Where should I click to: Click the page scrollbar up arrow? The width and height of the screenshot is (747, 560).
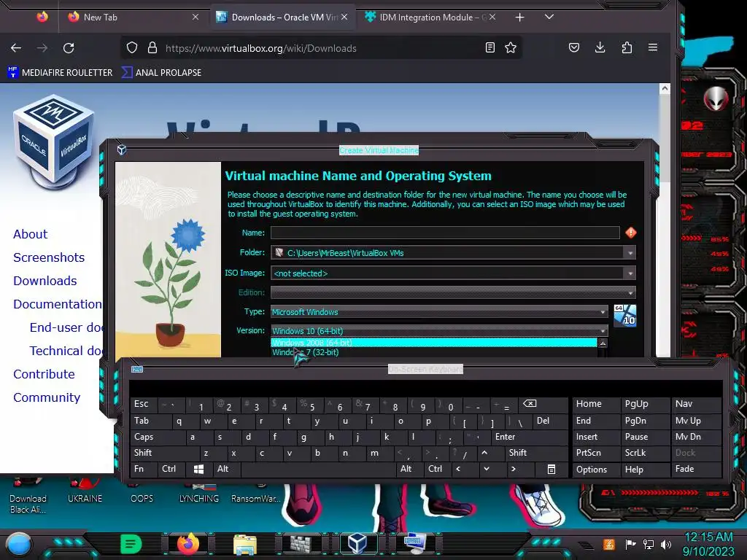665,88
